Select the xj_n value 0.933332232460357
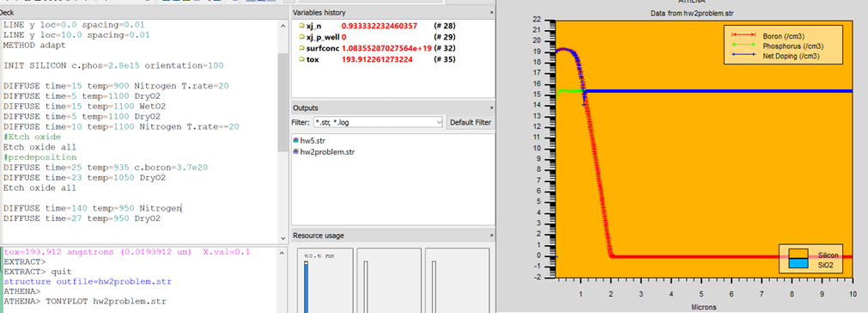 [379, 26]
